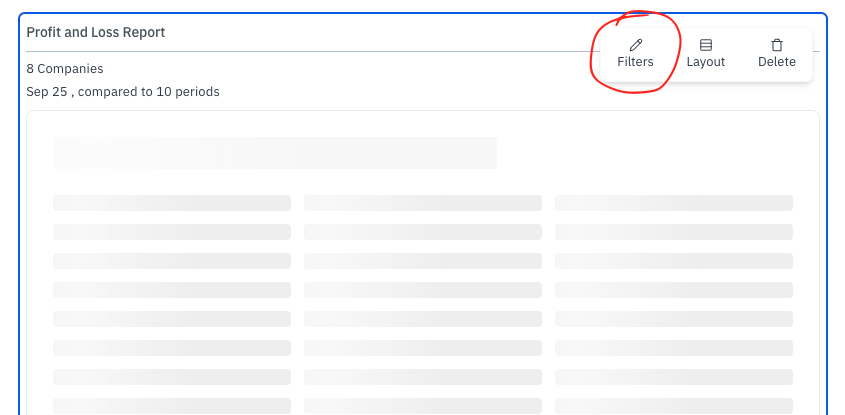This screenshot has width=845, height=415.
Task: Click the second placeholder row in right column
Action: pos(674,232)
